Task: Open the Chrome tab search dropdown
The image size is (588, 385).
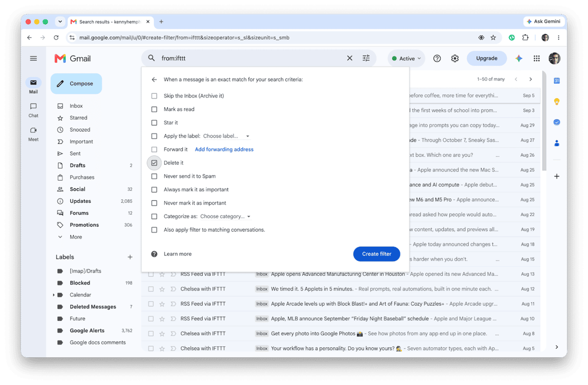Action: click(x=60, y=22)
